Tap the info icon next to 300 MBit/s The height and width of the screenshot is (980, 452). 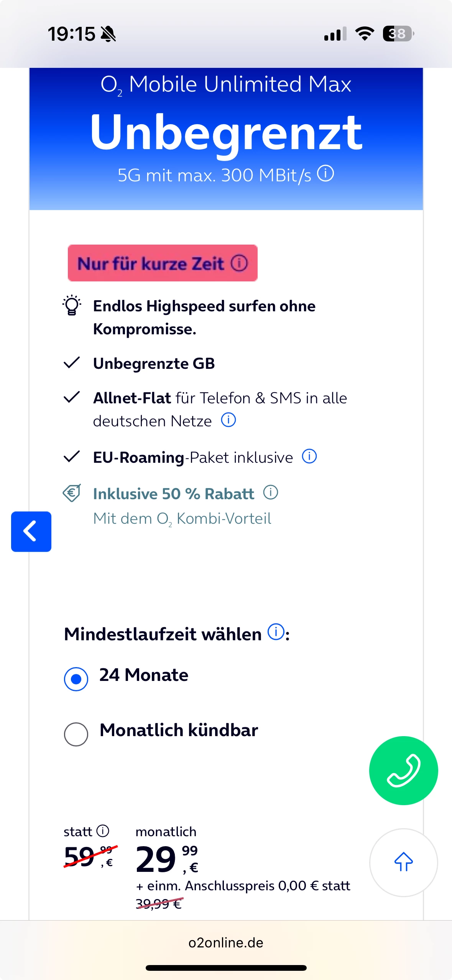pyautogui.click(x=325, y=173)
